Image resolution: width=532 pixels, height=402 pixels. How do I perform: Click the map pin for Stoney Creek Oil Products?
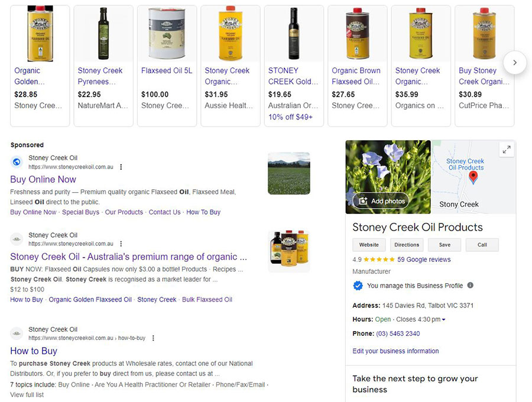(x=473, y=176)
